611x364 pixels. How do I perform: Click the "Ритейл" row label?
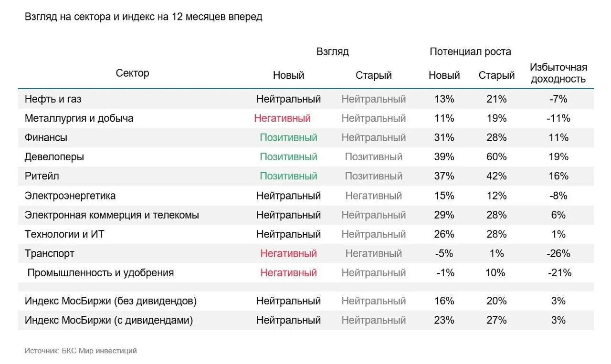tap(42, 176)
